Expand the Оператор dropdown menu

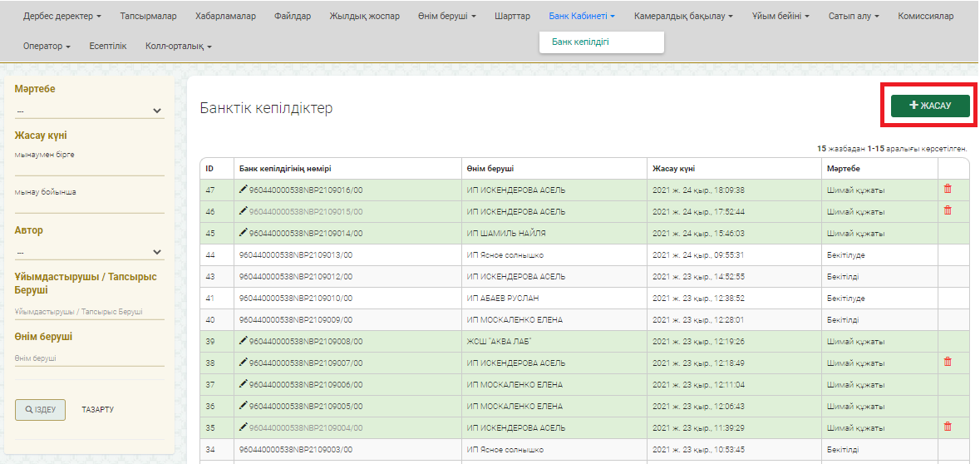[47, 46]
